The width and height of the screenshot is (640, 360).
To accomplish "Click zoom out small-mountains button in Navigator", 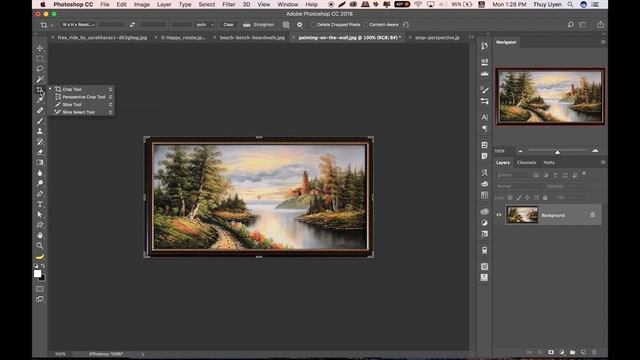I will (x=520, y=151).
